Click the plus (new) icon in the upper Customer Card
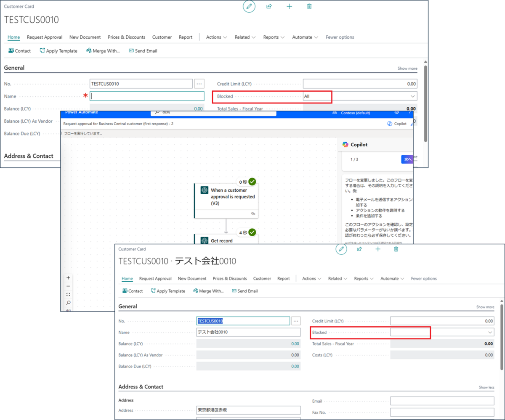This screenshot has height=420, width=505. (289, 6)
